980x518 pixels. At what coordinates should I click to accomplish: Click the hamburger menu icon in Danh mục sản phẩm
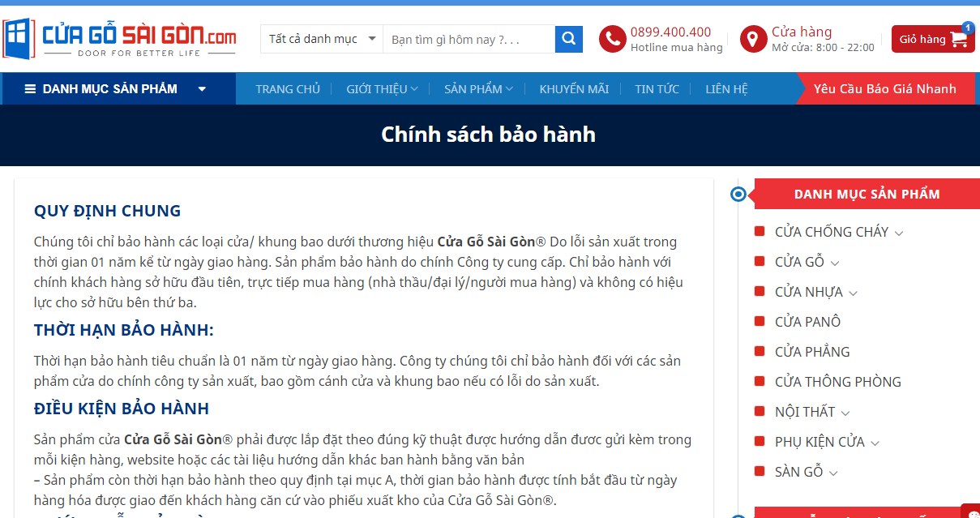pyautogui.click(x=30, y=89)
